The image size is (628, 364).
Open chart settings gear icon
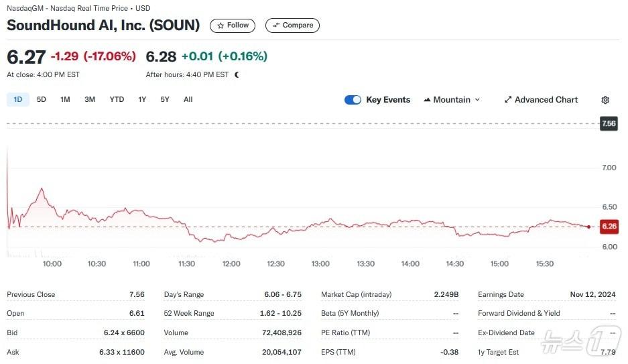click(605, 100)
